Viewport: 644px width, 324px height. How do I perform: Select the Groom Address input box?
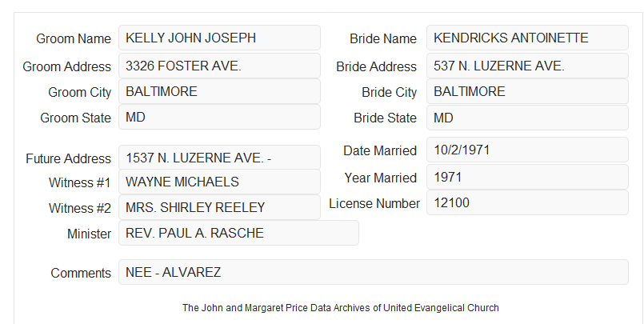pyautogui.click(x=219, y=66)
